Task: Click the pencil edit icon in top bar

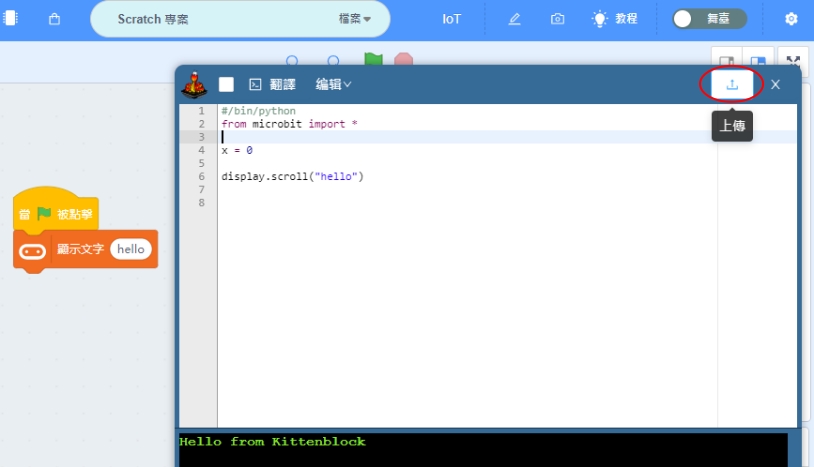Action: [514, 19]
